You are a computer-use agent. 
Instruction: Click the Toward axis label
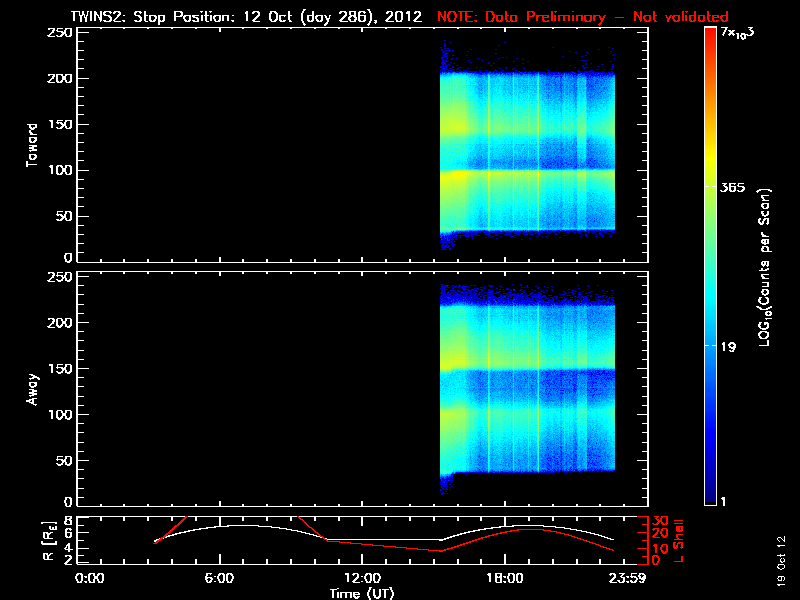pyautogui.click(x=32, y=145)
